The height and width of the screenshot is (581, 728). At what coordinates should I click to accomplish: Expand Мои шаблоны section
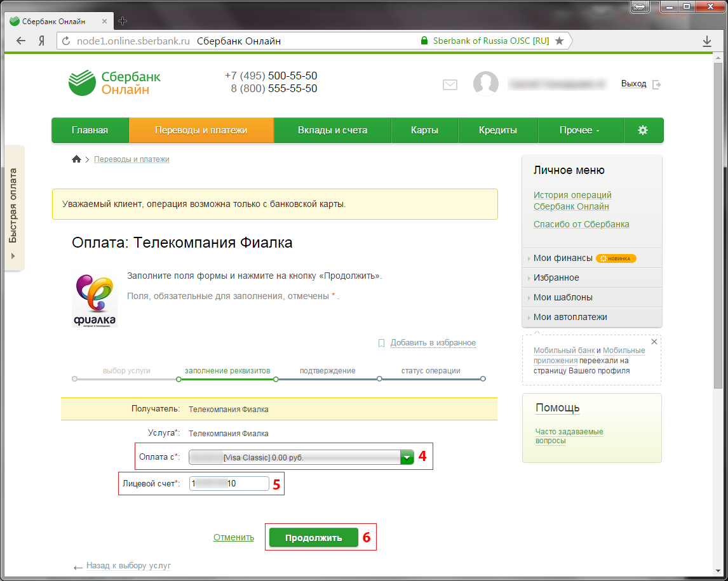pyautogui.click(x=592, y=297)
